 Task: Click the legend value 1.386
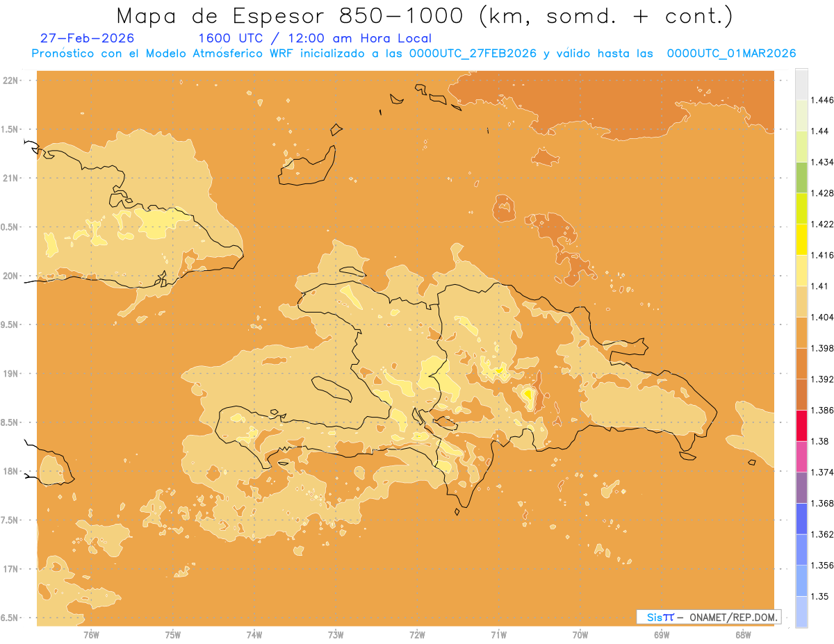click(x=824, y=410)
